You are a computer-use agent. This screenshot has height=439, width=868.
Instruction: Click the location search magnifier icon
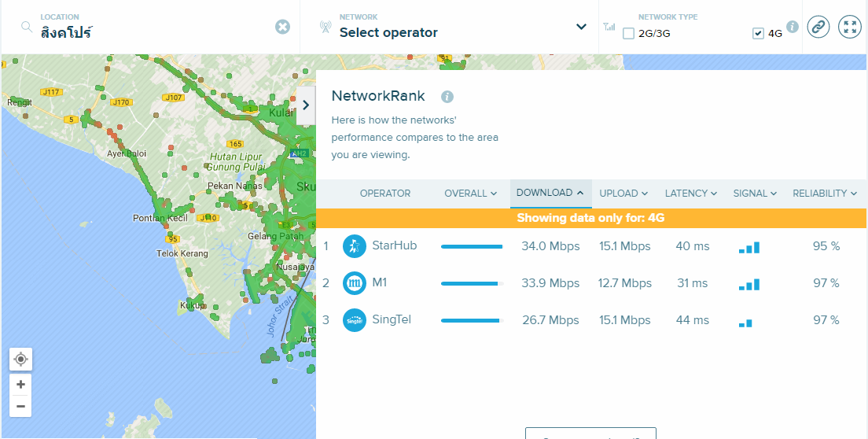27,27
